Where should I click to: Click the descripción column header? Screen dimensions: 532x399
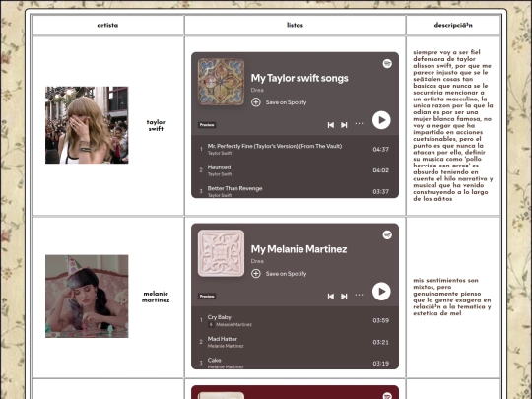453,25
